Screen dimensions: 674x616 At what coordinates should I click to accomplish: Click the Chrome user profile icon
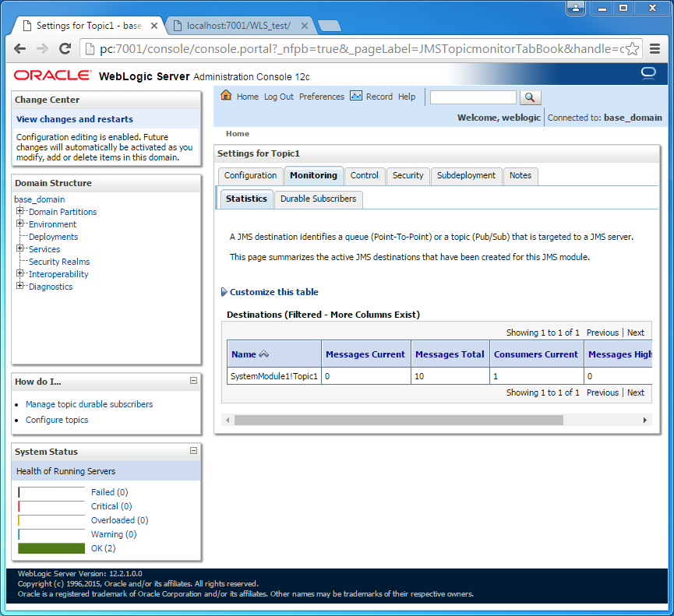[x=576, y=8]
